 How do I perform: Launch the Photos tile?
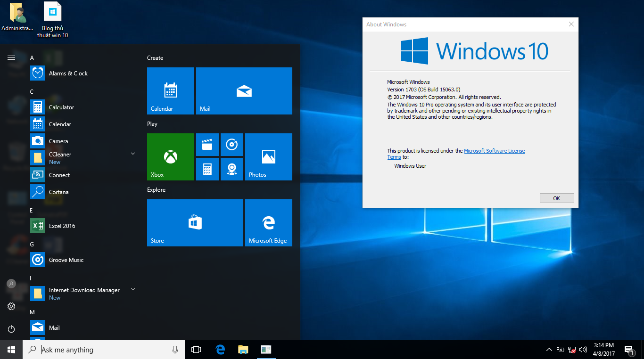pyautogui.click(x=268, y=157)
